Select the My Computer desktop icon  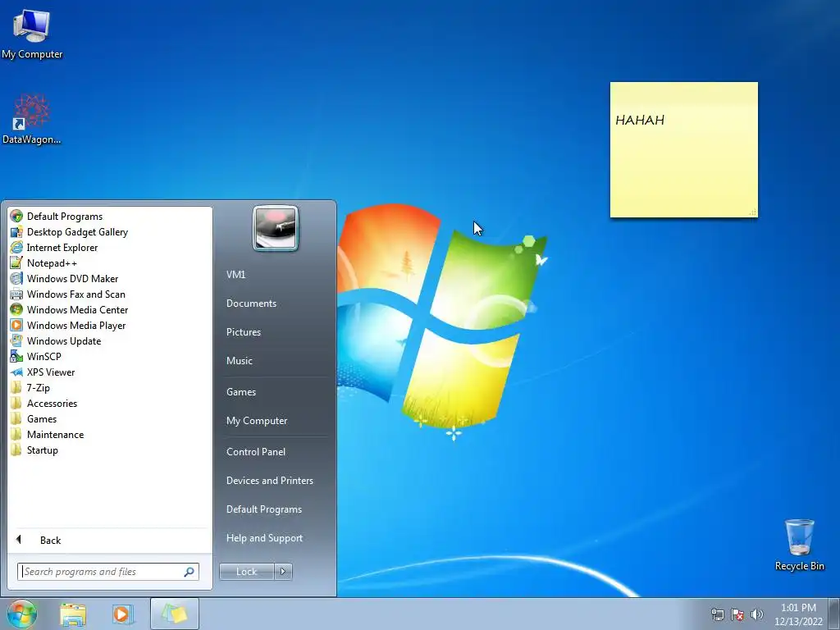32,33
